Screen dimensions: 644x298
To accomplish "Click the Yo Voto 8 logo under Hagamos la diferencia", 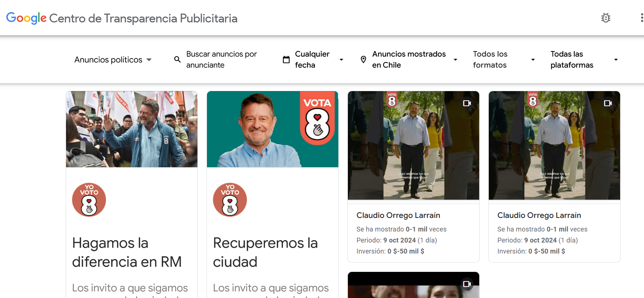I will coord(89,200).
